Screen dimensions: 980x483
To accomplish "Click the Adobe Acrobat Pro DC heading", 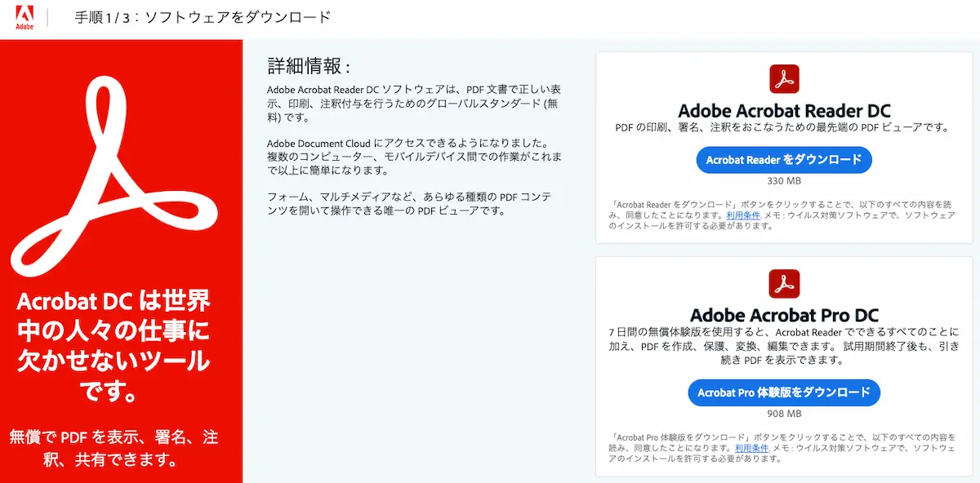I will (x=784, y=315).
